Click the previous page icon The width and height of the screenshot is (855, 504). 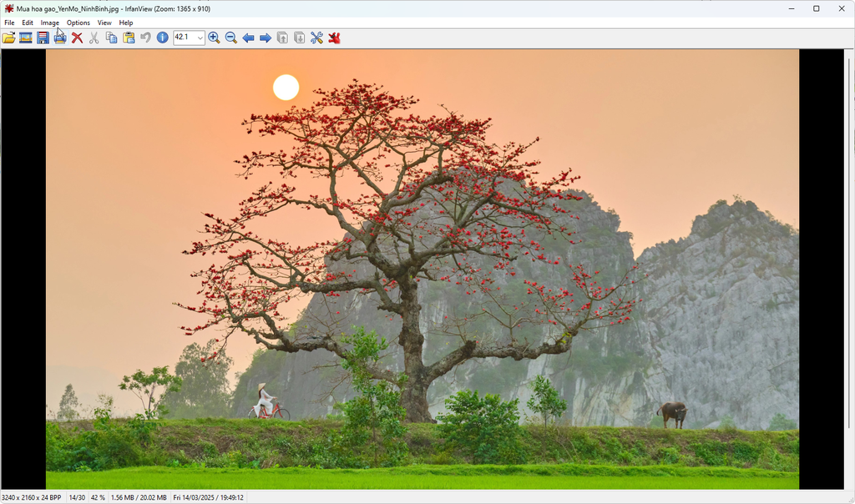(x=282, y=38)
